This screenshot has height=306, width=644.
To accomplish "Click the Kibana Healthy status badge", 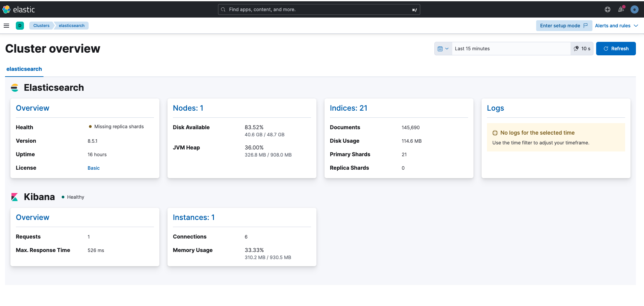I will [x=73, y=197].
